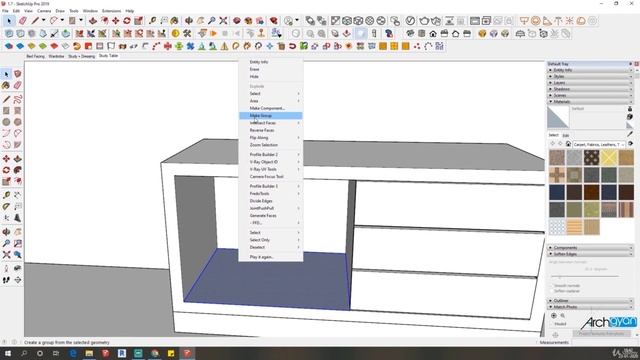
Task: Click the Create Material icon in Materials panel
Action: pos(630,117)
